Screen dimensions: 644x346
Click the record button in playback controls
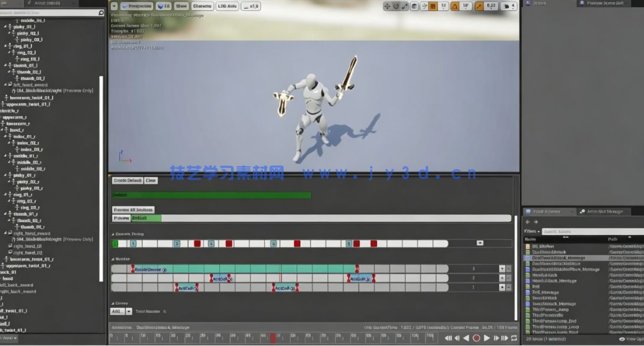(x=476, y=338)
